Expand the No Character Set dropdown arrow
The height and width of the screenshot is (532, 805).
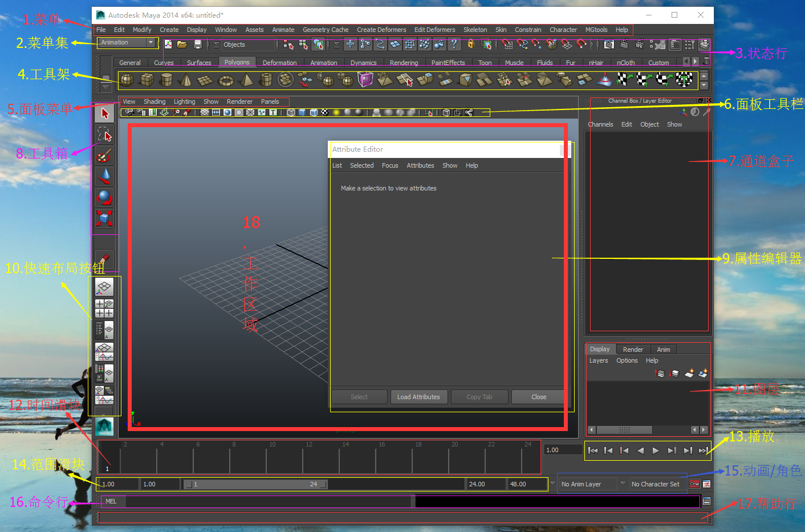point(623,484)
